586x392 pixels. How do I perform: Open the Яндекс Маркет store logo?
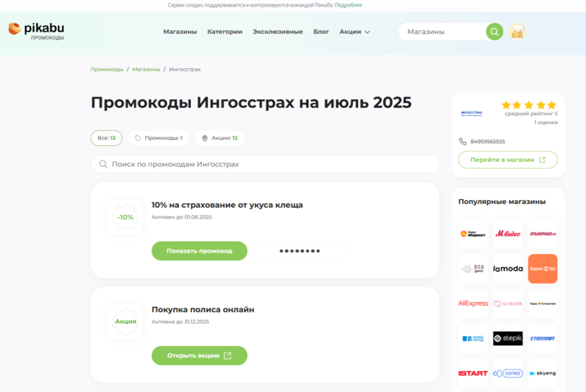[473, 234]
